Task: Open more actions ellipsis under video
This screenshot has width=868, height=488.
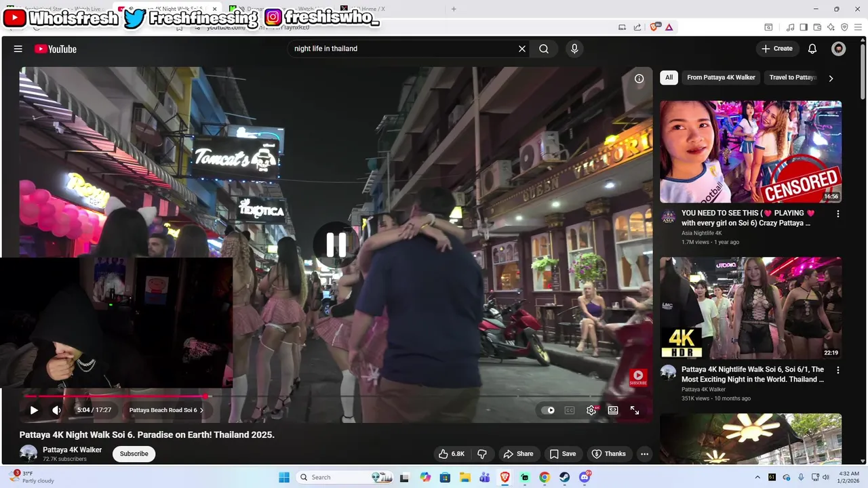Action: click(645, 453)
